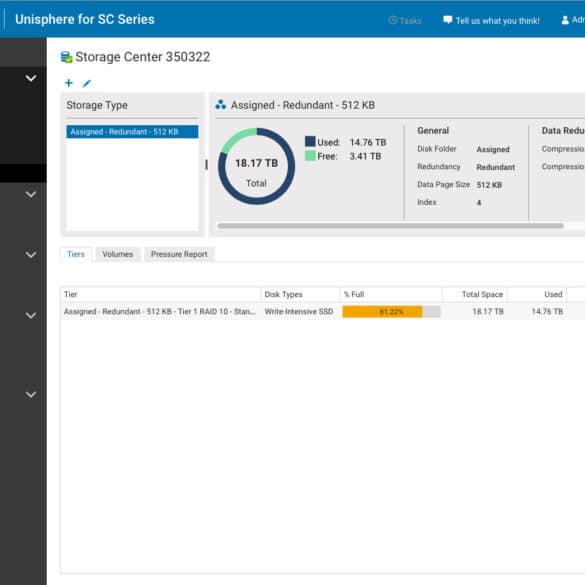Click the Data Page Size value 512 KB
Image resolution: width=585 pixels, height=585 pixels.
pos(489,185)
